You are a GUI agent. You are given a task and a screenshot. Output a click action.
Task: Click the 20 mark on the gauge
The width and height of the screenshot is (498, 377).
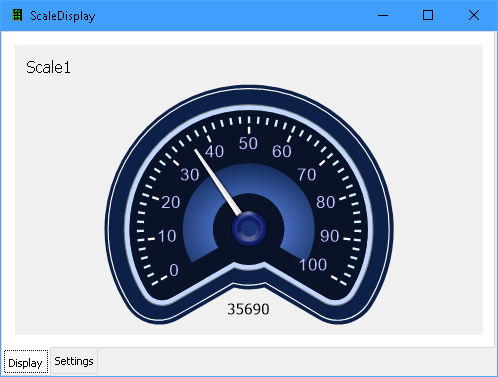click(x=171, y=202)
